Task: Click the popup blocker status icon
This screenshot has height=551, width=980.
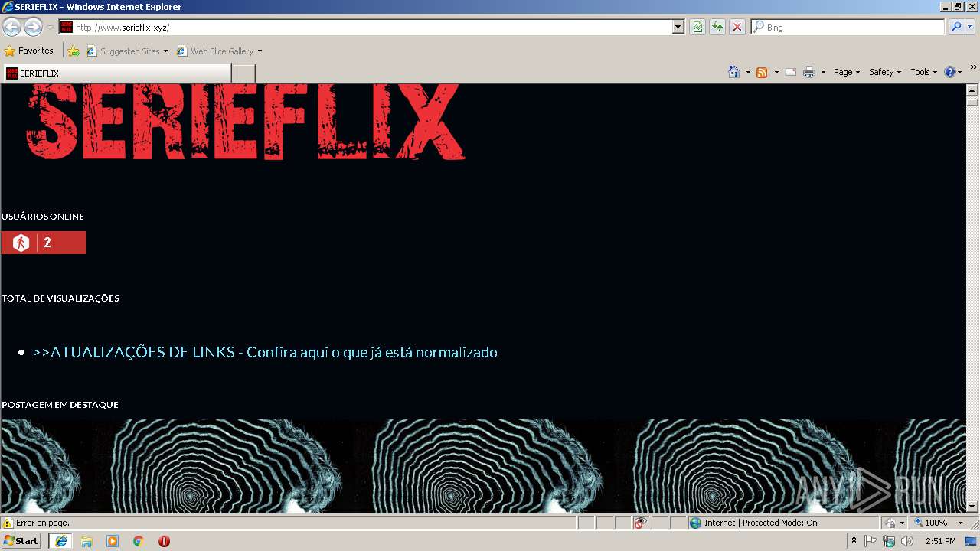Action: tap(640, 523)
